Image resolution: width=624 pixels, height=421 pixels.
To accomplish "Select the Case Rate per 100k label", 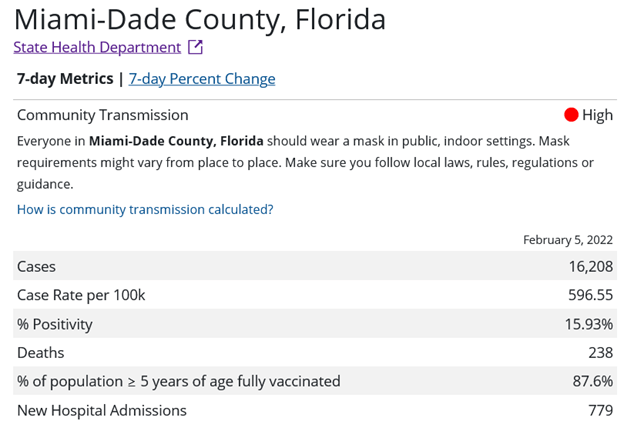I will [81, 296].
